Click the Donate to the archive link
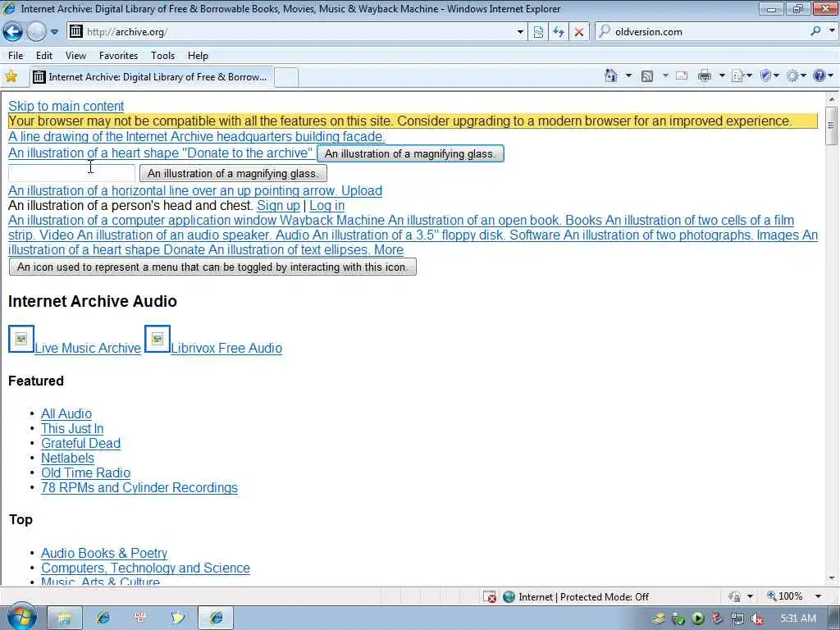 pos(160,153)
